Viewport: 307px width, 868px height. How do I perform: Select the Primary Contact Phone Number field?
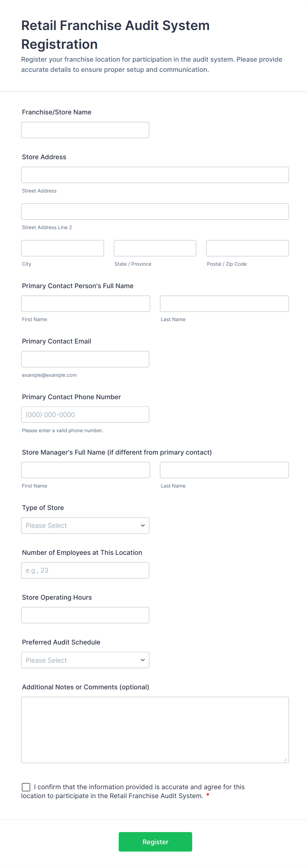[85, 414]
